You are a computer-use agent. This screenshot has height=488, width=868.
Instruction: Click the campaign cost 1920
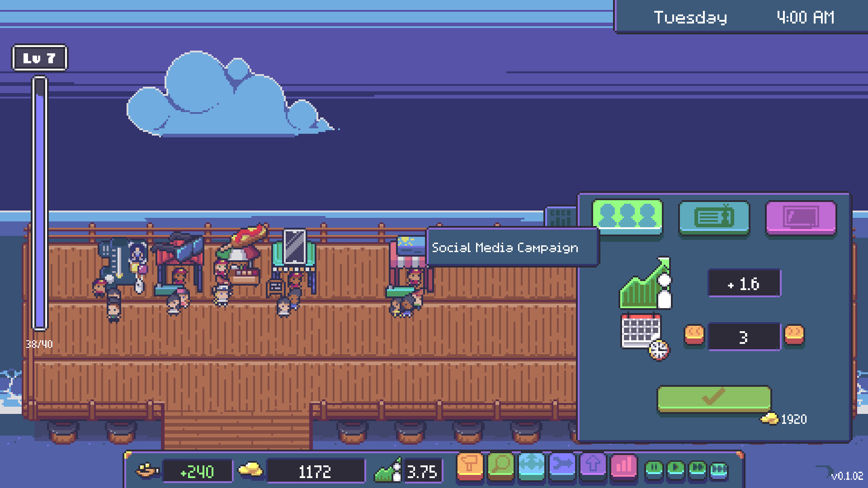pyautogui.click(x=793, y=419)
